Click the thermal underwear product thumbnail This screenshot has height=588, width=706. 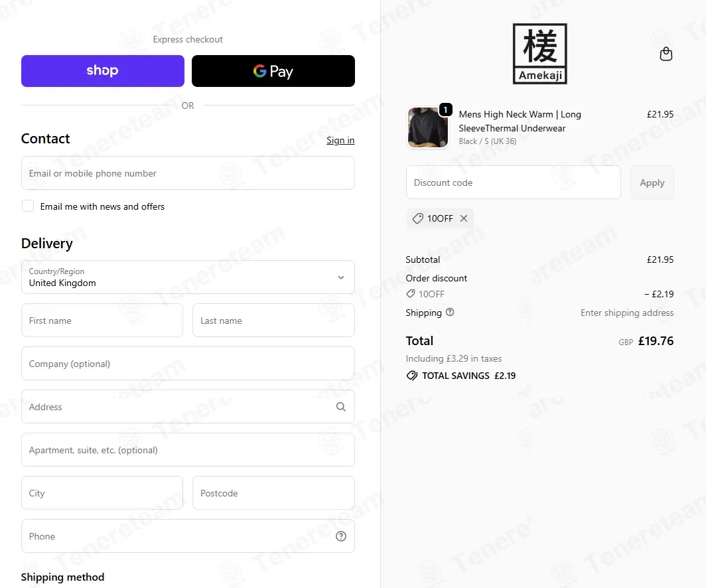coord(427,127)
